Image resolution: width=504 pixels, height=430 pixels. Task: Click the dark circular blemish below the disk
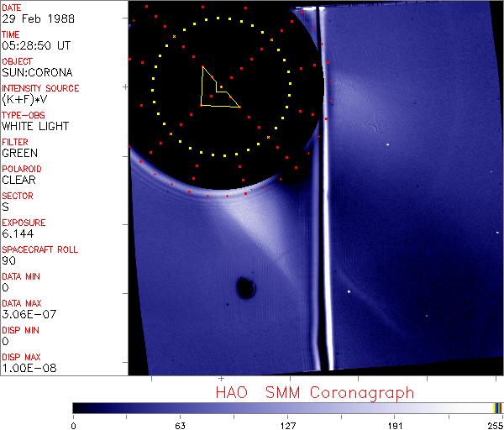pyautogui.click(x=246, y=288)
